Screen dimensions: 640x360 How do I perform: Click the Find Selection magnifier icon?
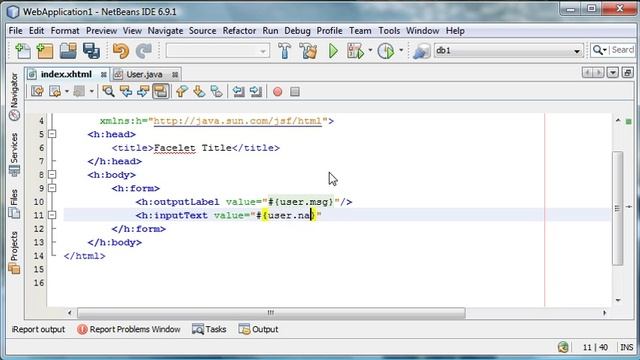(x=108, y=91)
